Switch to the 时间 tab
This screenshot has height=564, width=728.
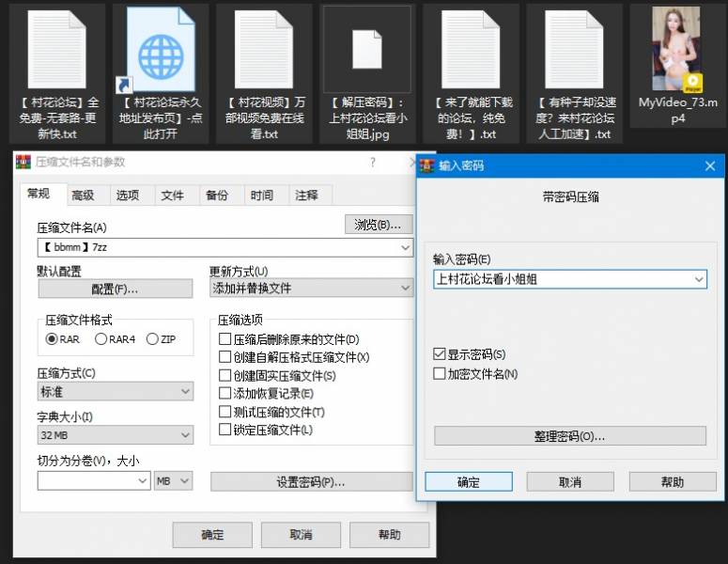click(262, 196)
